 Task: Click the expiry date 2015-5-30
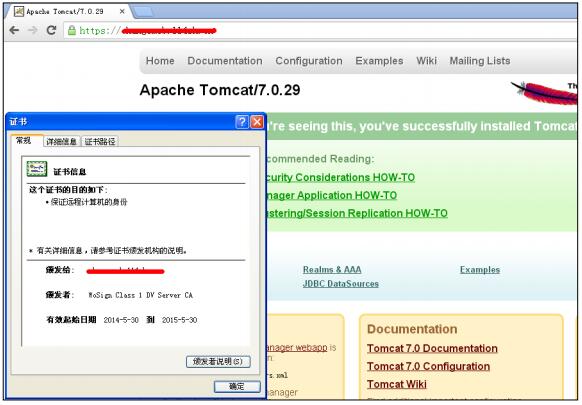(x=179, y=320)
